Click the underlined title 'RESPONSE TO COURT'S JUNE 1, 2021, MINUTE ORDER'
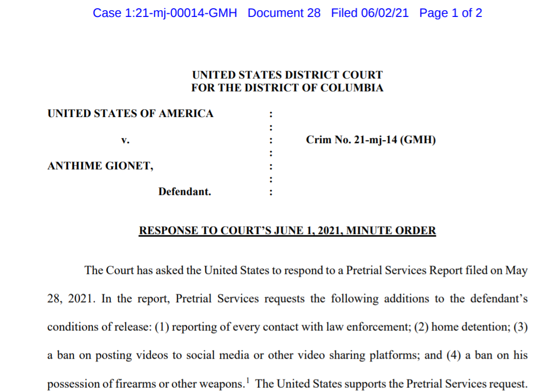The image size is (556, 392). 287,230
